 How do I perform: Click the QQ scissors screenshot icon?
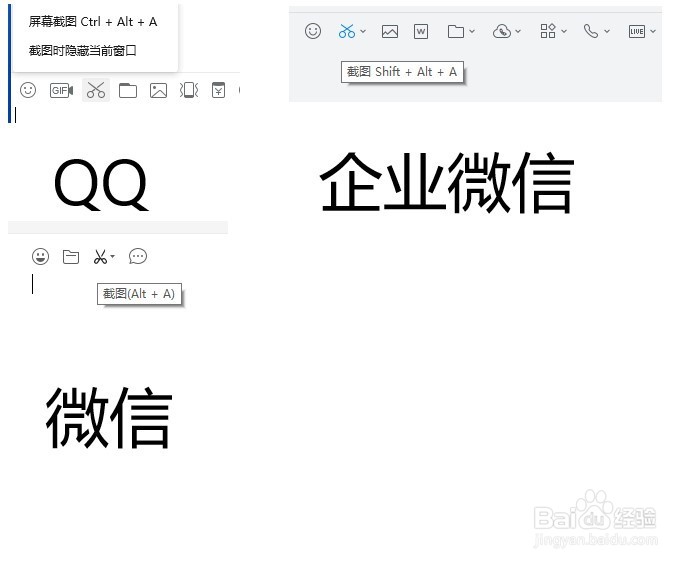96,90
